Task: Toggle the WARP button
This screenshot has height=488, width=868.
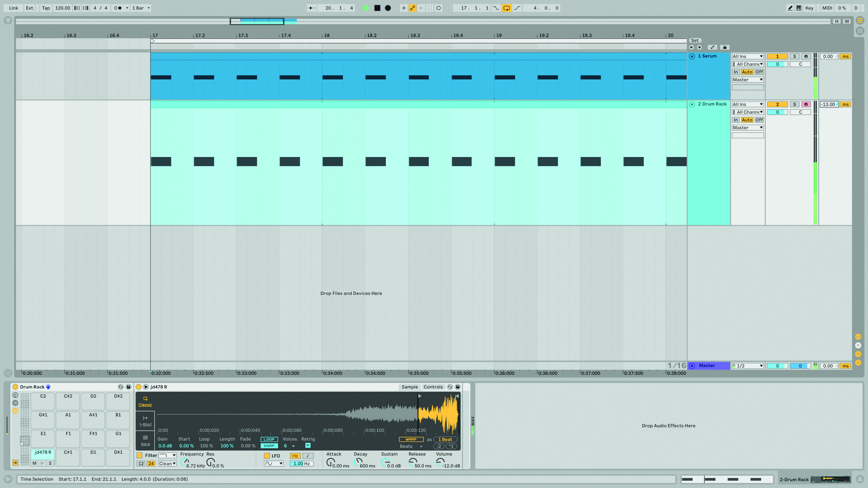Action: point(411,439)
